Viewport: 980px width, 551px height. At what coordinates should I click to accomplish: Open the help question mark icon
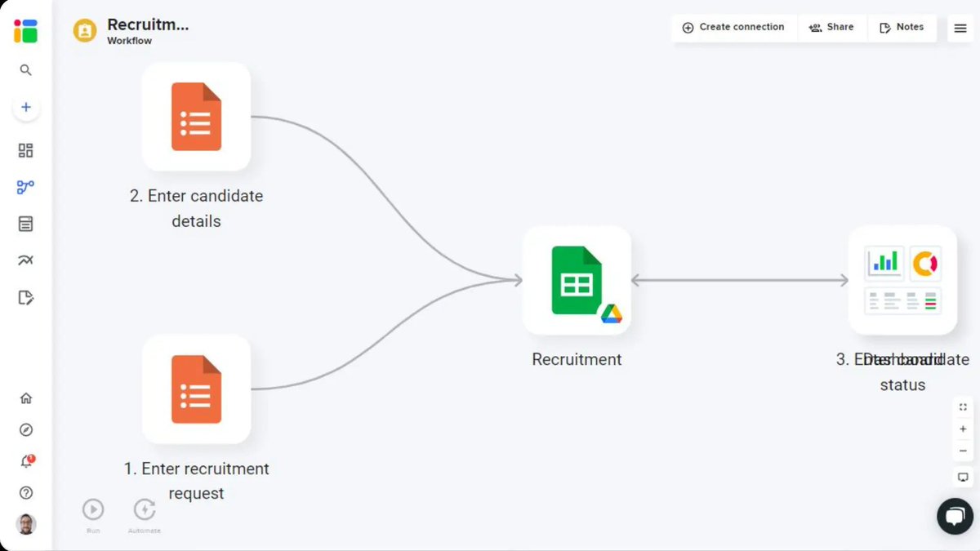point(26,493)
